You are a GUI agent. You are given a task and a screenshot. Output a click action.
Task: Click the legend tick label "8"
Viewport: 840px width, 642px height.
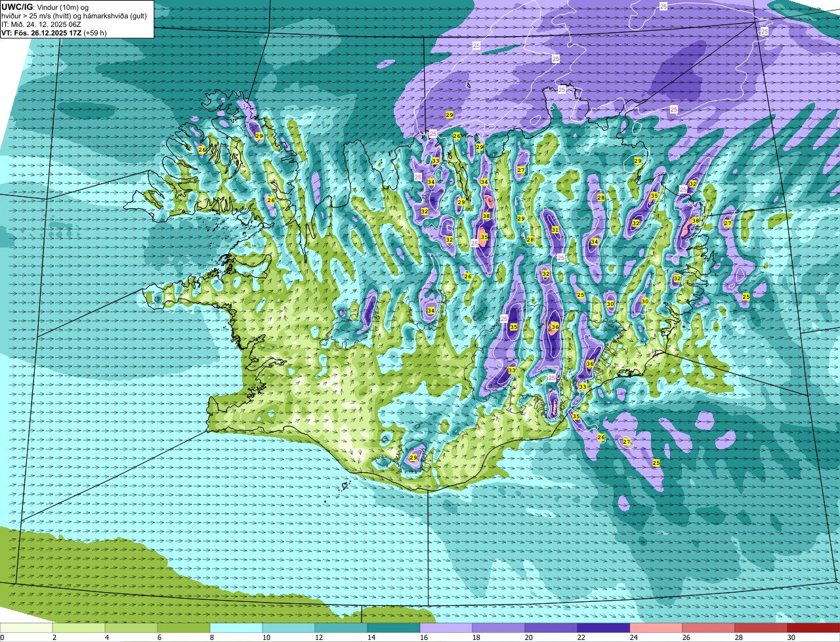(212, 637)
